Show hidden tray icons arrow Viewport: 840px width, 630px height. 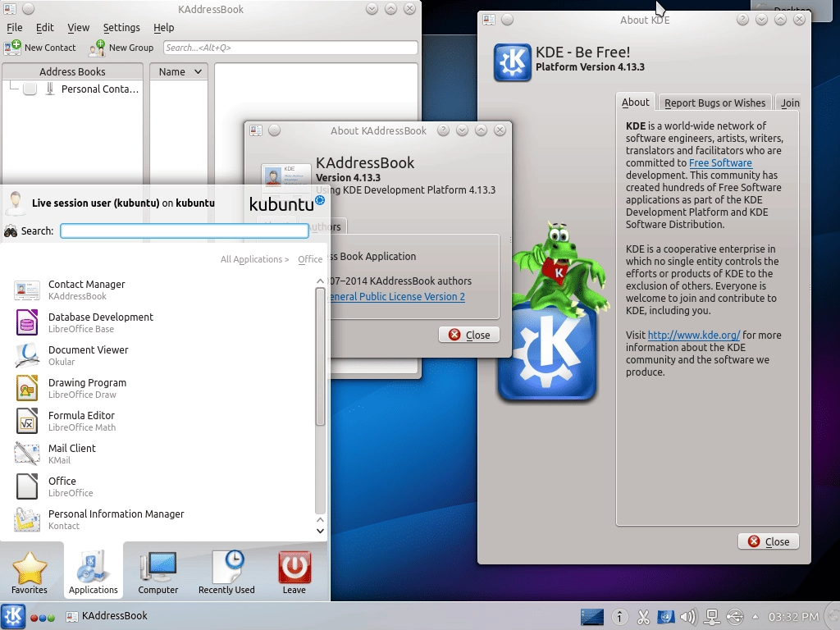[756, 617]
